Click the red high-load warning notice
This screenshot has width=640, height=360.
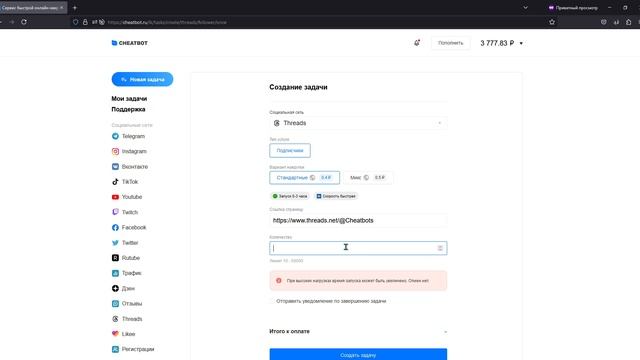[358, 281]
